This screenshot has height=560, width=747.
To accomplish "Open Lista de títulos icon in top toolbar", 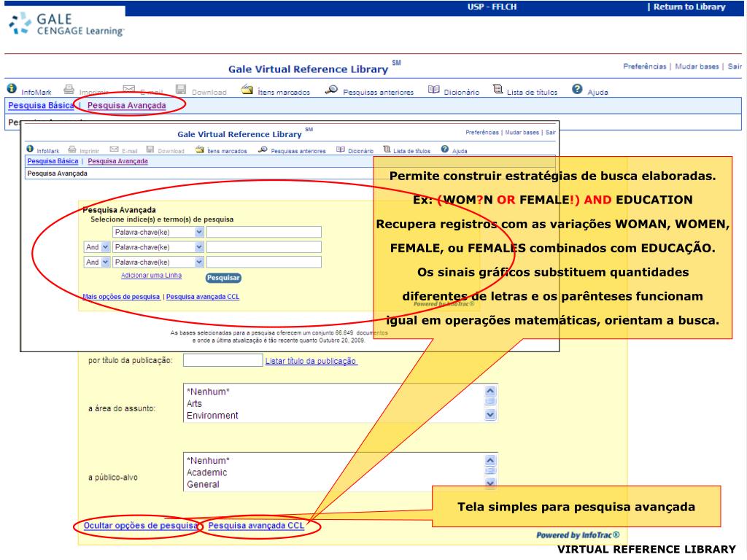I will pyautogui.click(x=498, y=89).
